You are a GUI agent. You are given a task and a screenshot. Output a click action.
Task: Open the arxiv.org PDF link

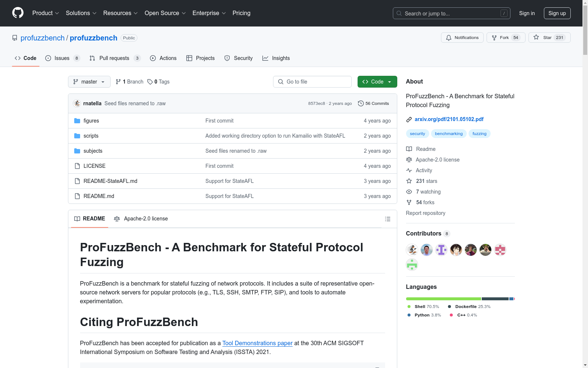pyautogui.click(x=449, y=119)
